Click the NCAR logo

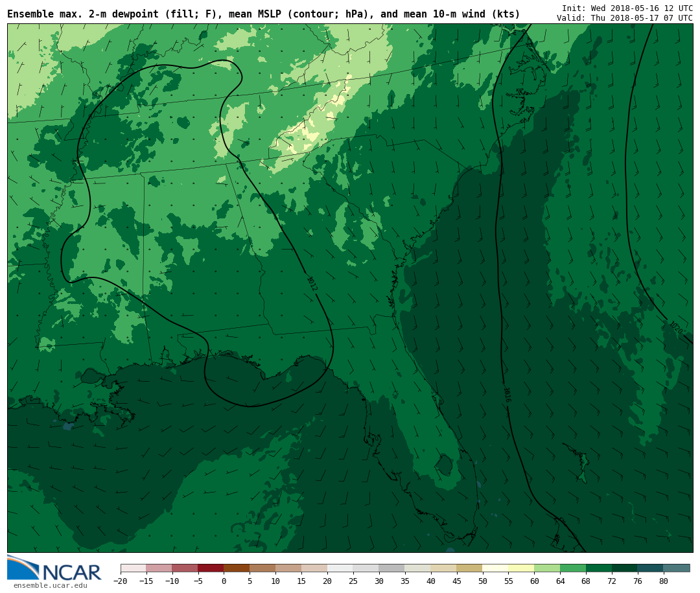pos(54,568)
